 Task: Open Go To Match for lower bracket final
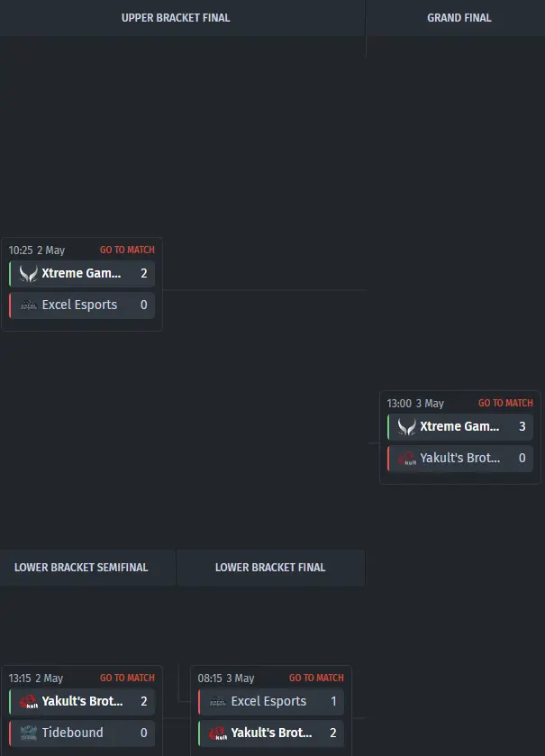click(316, 678)
